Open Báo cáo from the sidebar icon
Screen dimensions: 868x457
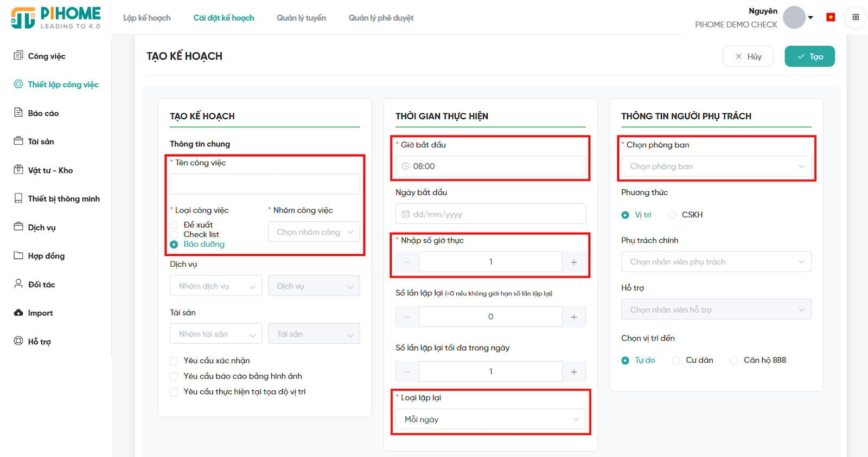tap(18, 112)
